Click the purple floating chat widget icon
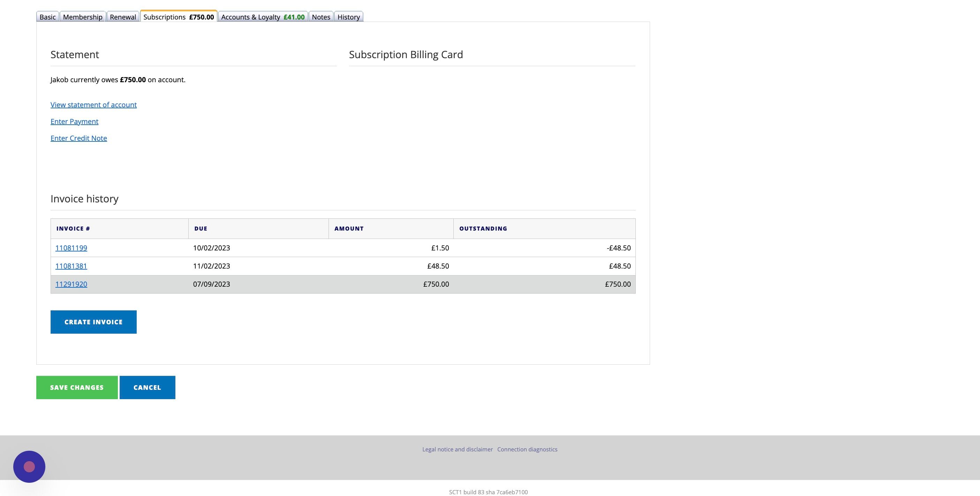Viewport: 980px width, 496px height. coord(29,466)
